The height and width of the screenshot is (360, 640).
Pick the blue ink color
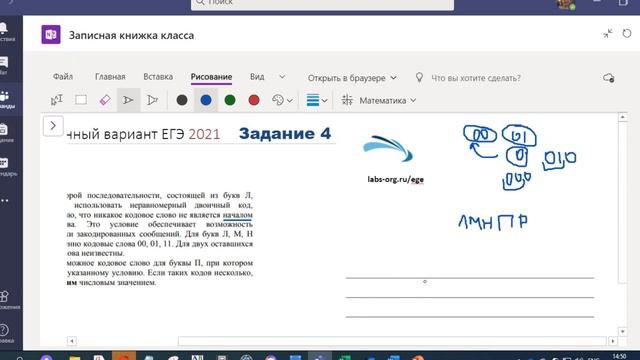(206, 100)
